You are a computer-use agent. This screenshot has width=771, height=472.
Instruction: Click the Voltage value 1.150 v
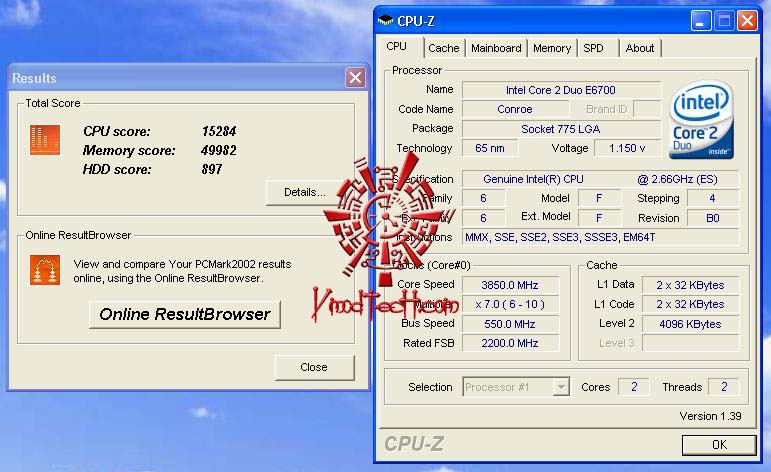tap(627, 148)
